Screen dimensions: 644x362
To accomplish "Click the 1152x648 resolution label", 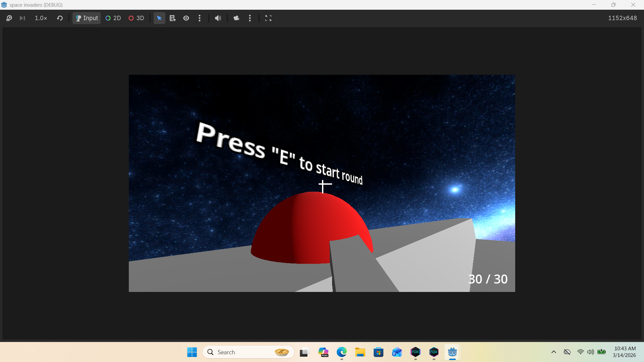I will point(622,18).
